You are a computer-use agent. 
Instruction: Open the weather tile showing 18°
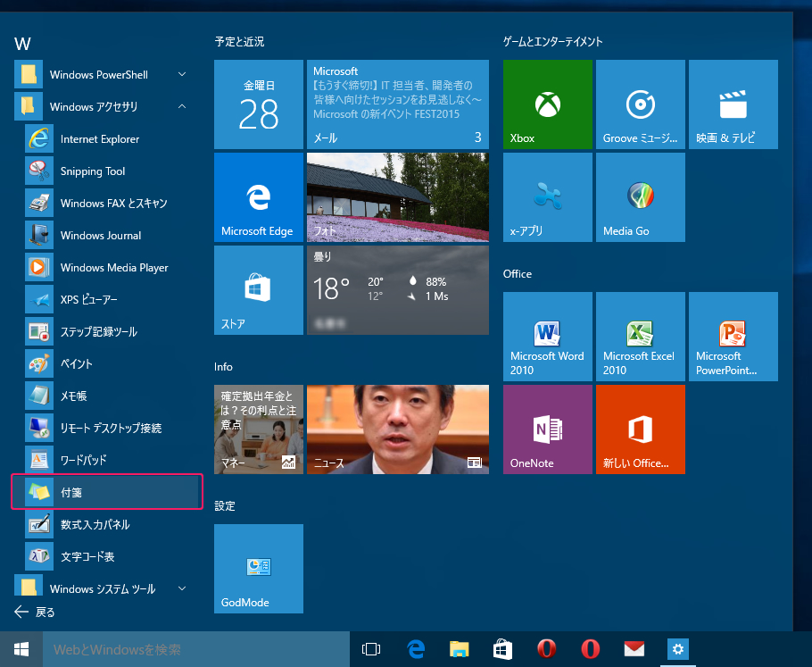398,289
